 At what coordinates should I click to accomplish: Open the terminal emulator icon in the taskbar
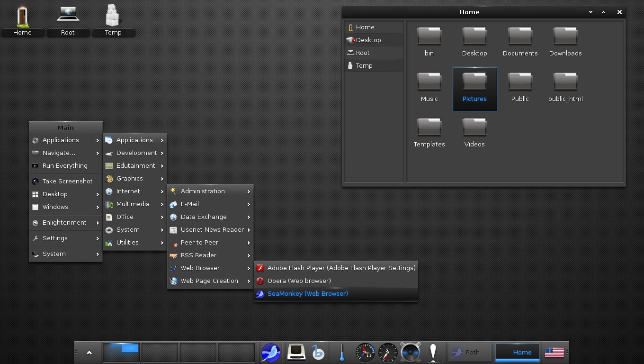click(296, 352)
